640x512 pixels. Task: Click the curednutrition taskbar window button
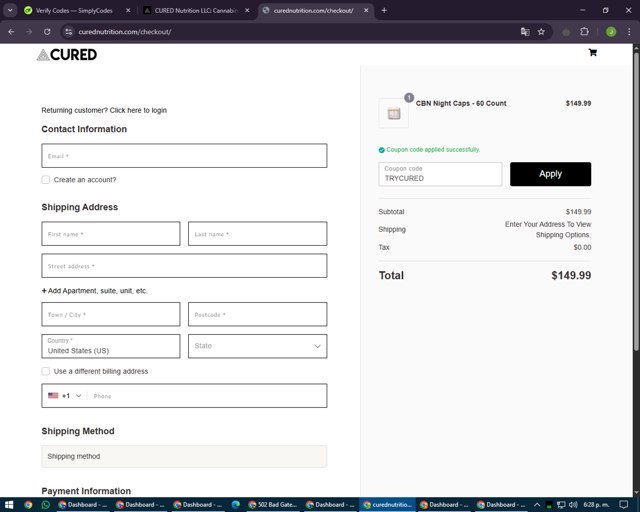[x=387, y=505]
